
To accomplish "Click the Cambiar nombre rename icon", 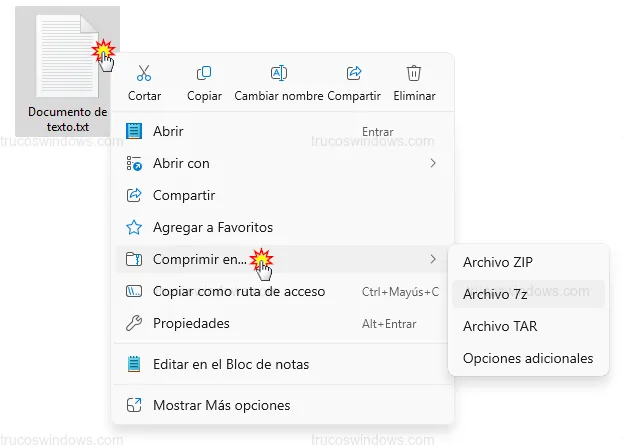I will tap(279, 74).
